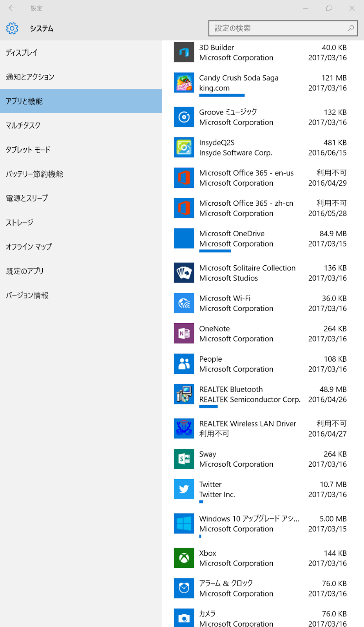This screenshot has width=364, height=627.
Task: Select the Microsoft OneDrive name text
Action: click(232, 234)
